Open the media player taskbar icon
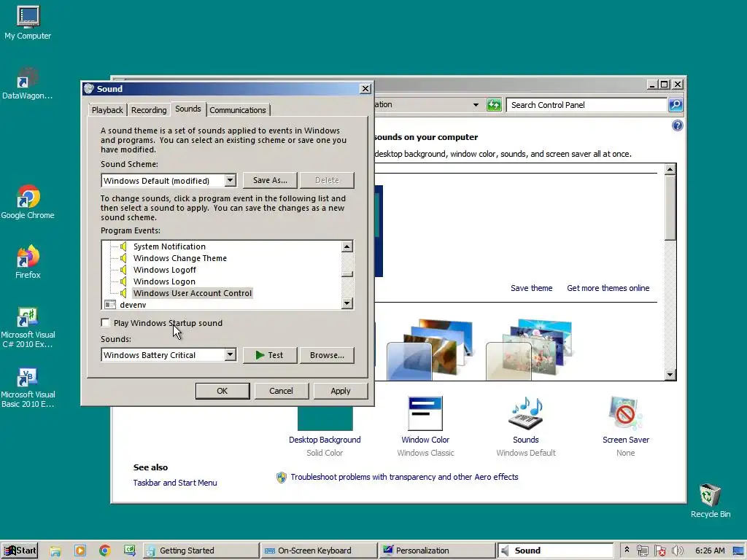The height and width of the screenshot is (560, 747). pos(80,551)
